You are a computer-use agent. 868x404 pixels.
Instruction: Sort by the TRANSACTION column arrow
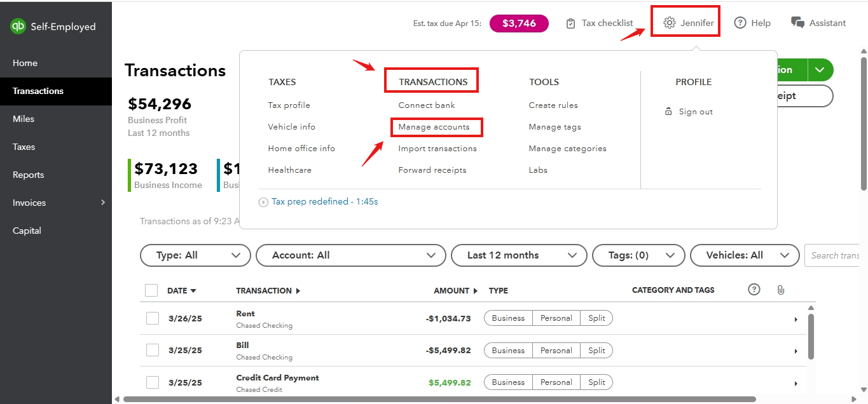click(x=298, y=291)
